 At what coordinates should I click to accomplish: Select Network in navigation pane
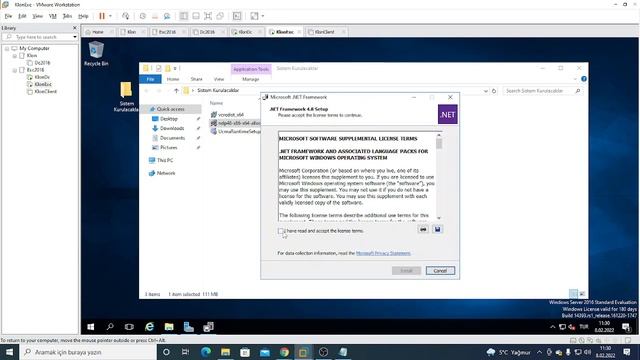[166, 173]
